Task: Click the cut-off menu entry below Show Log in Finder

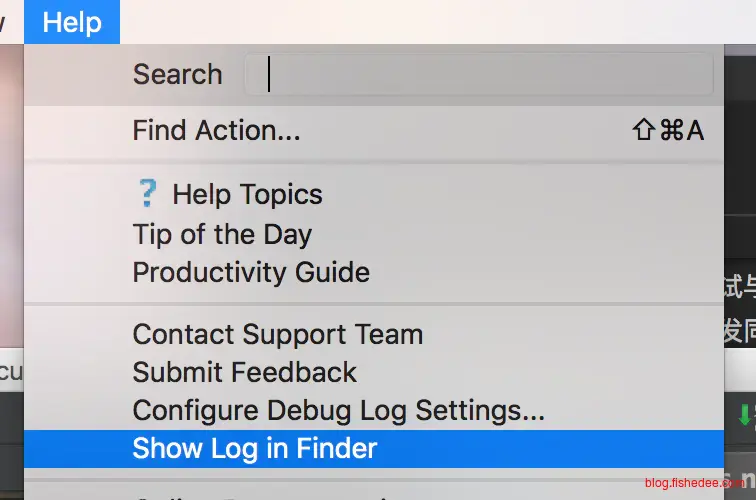Action: click(300, 494)
